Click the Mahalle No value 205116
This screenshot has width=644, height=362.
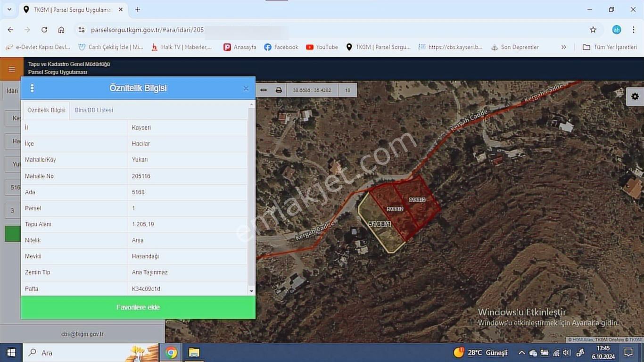[x=141, y=176]
